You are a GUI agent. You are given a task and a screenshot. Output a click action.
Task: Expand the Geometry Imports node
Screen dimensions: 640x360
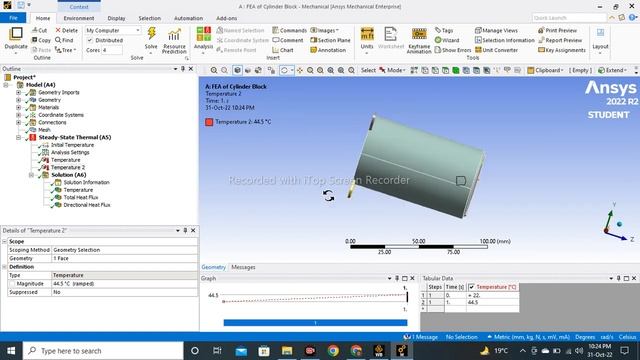click(x=18, y=93)
